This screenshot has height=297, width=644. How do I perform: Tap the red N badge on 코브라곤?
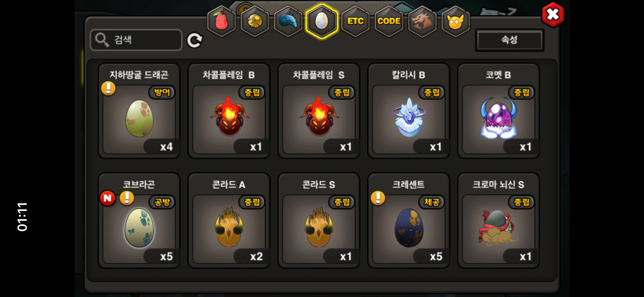point(108,198)
